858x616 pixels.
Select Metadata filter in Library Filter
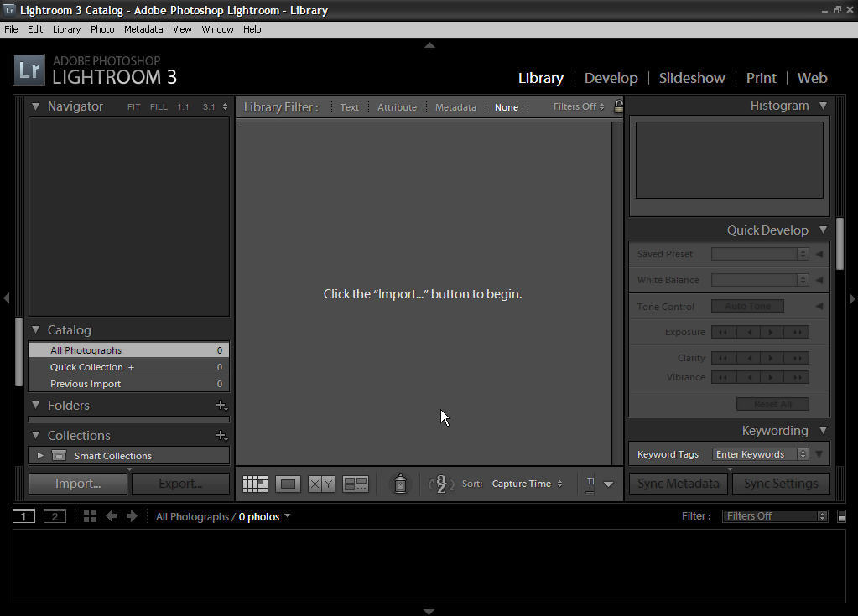pos(455,107)
